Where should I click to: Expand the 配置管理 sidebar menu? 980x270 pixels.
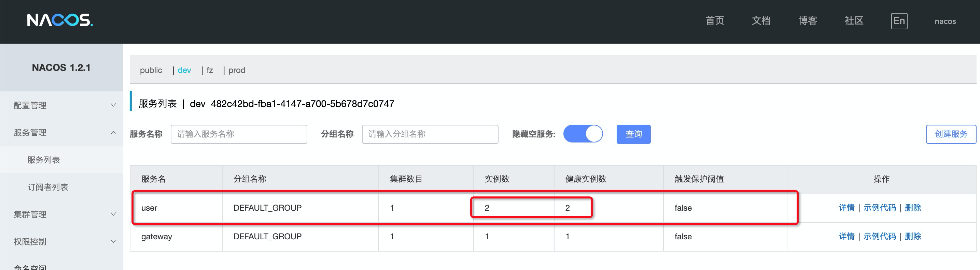click(61, 105)
